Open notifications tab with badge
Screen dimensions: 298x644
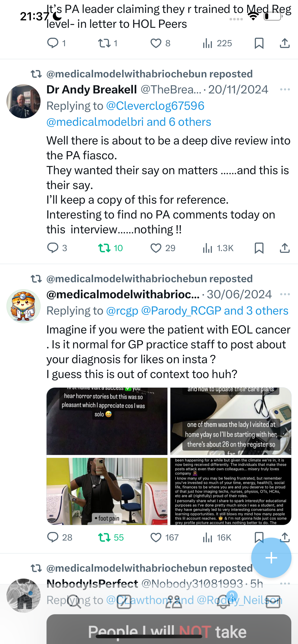coord(223,602)
